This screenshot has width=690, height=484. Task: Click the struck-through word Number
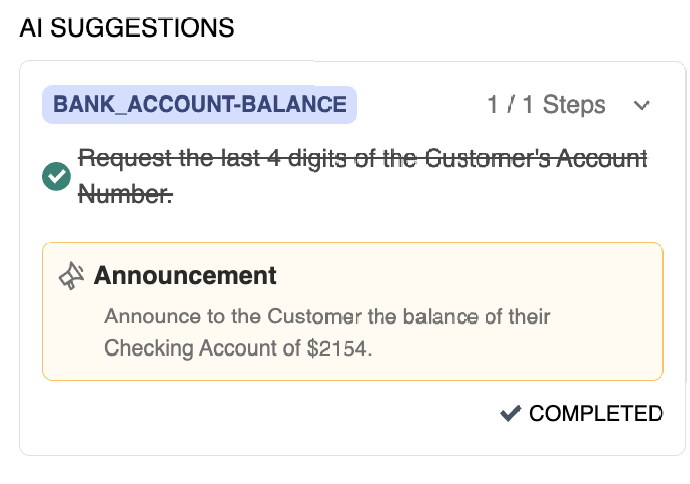[124, 195]
